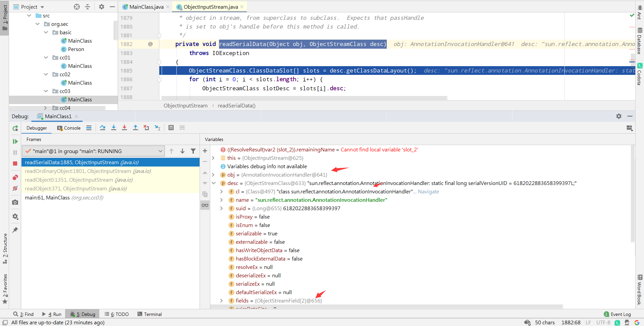644x326 pixels.
Task: Select readOrdinaryObject:1801 stack frame
Action: (x=110, y=171)
